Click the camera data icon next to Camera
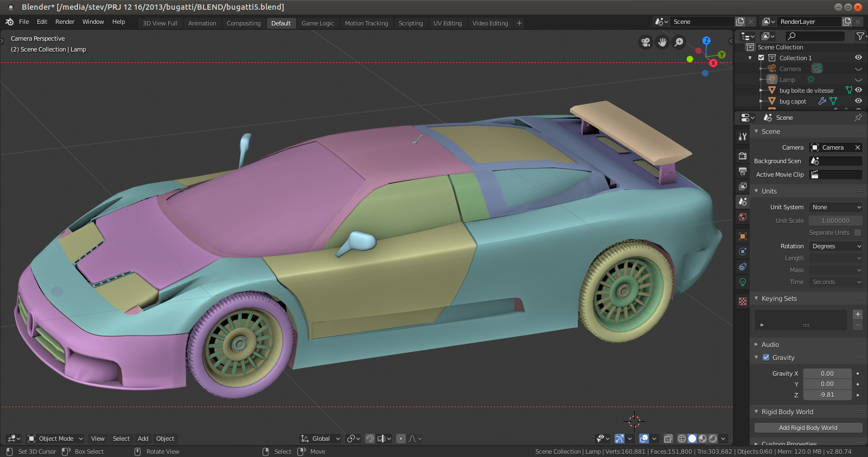Image resolution: width=868 pixels, height=457 pixels. coord(817,68)
